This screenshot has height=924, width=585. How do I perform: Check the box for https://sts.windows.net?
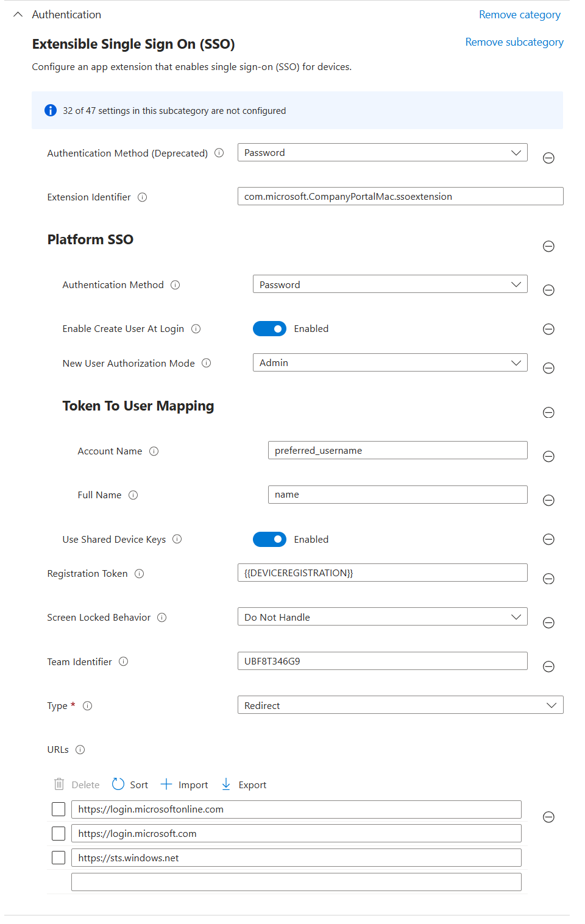[x=58, y=858]
